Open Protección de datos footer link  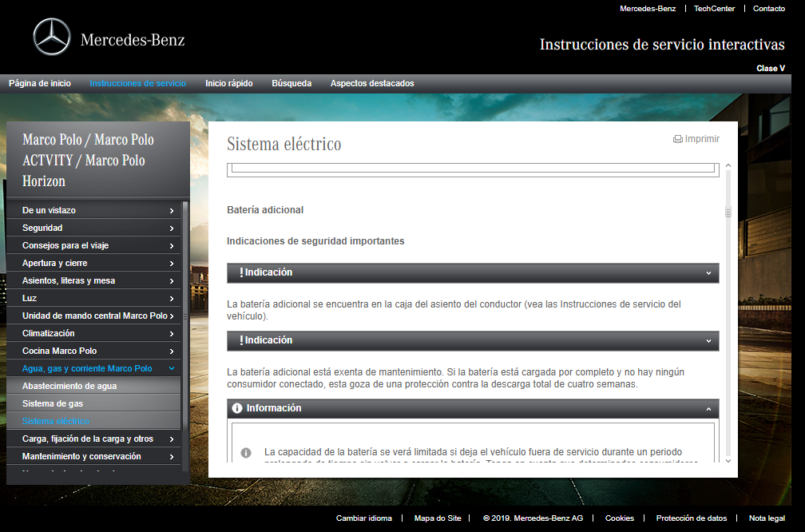coord(691,518)
